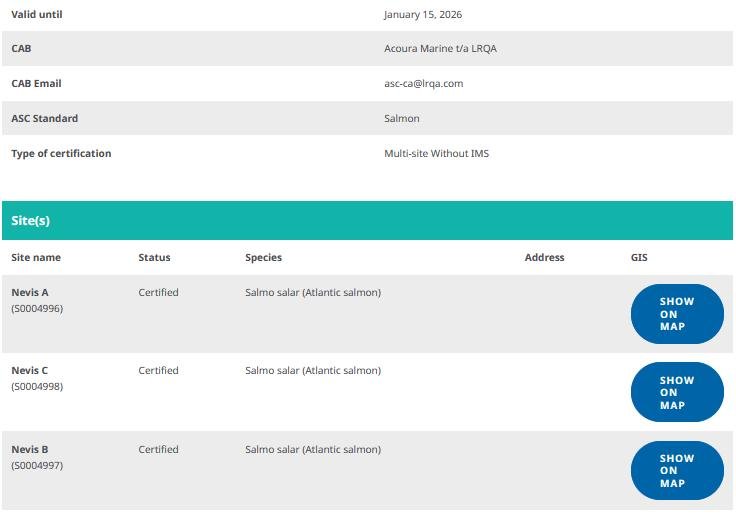This screenshot has height=515, width=736.
Task: Show Nevis B site on map
Action: [x=677, y=470]
